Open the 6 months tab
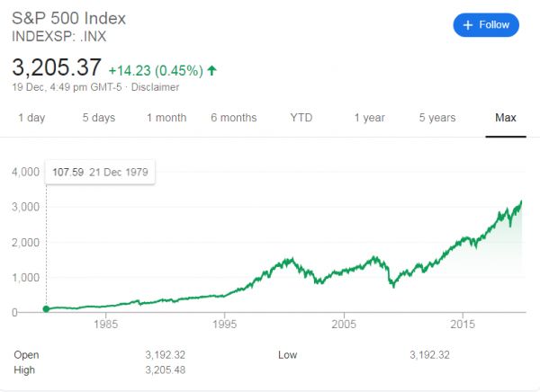The image size is (540, 392). click(x=233, y=118)
